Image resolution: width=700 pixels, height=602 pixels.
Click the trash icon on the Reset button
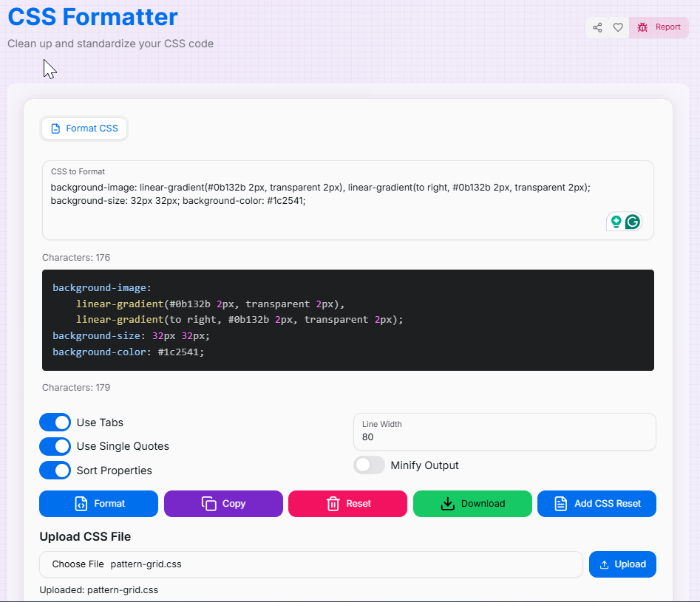332,503
